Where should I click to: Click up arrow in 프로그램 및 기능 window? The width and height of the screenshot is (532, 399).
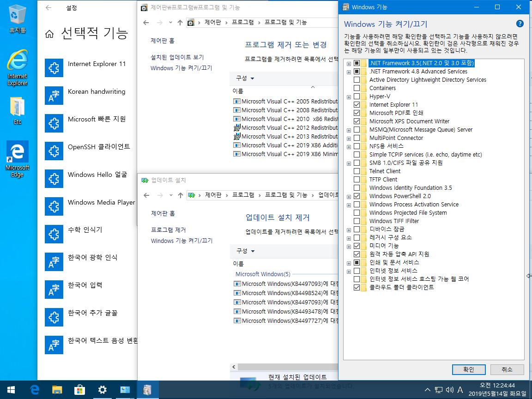(180, 22)
